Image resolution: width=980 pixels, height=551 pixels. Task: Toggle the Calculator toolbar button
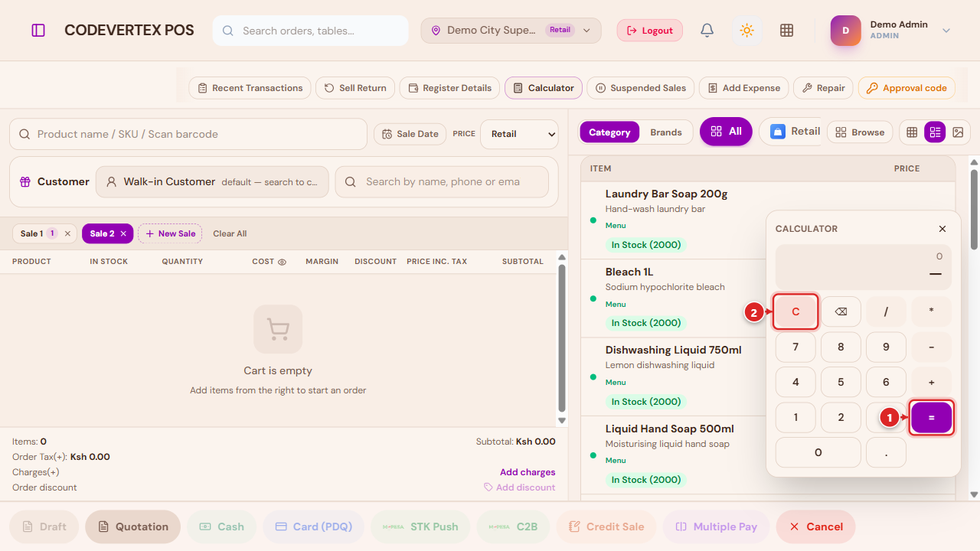[544, 88]
